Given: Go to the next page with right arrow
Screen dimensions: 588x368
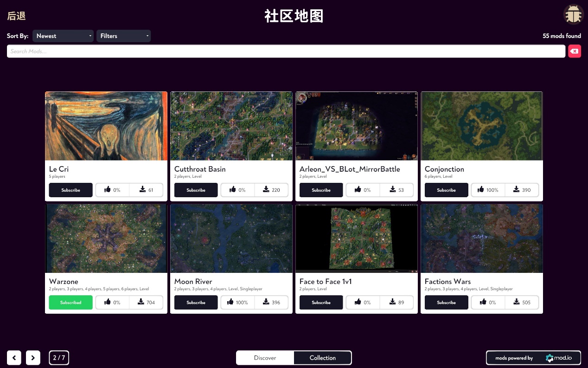Looking at the screenshot, I should [x=33, y=358].
